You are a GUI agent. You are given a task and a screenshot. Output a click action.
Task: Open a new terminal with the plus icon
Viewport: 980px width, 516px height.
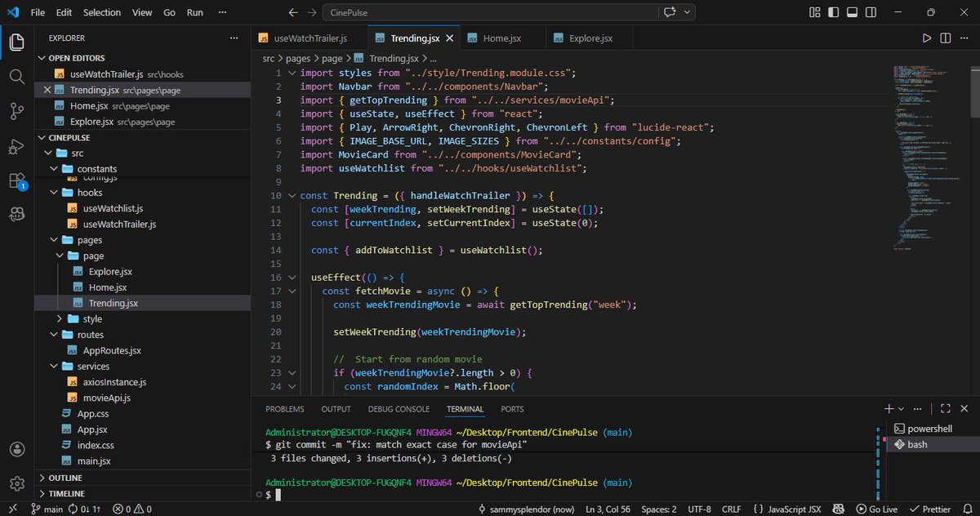pos(889,408)
